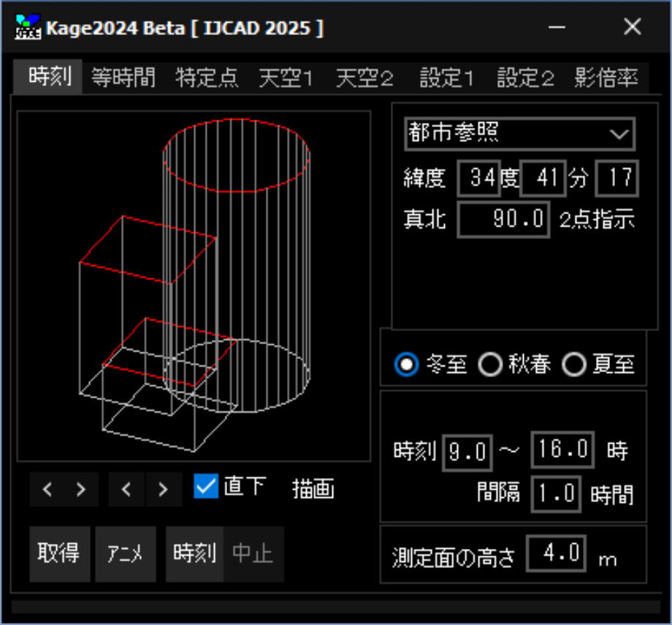
Task: Open the 天空2 tab
Action: click(x=364, y=77)
